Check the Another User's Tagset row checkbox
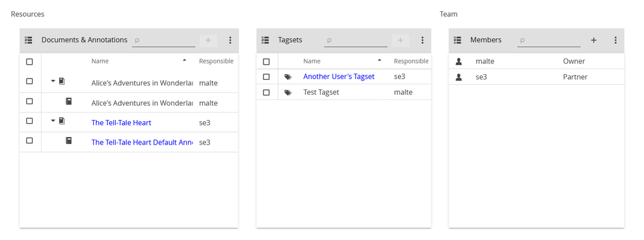Screen dimensions: 644x240 [x=266, y=77]
